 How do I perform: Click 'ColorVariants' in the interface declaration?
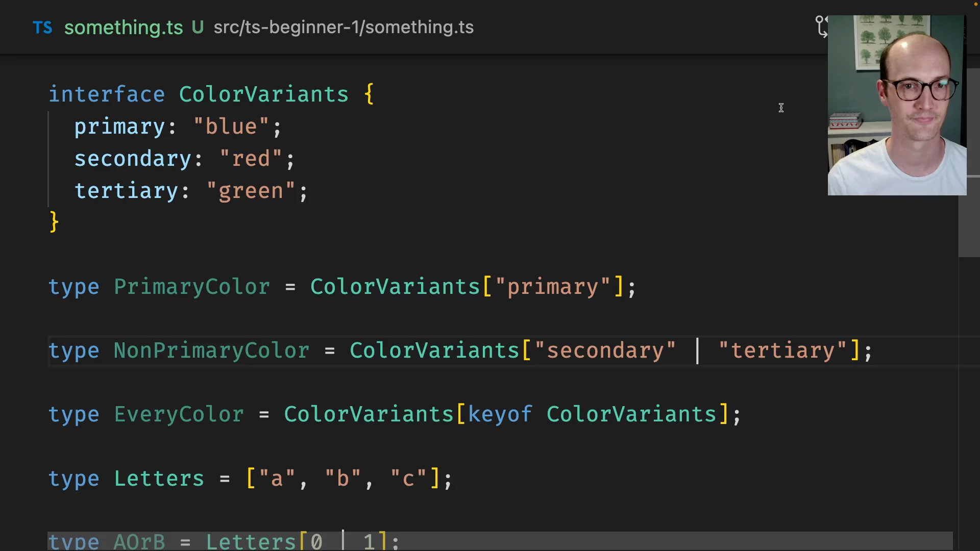pyautogui.click(x=263, y=94)
